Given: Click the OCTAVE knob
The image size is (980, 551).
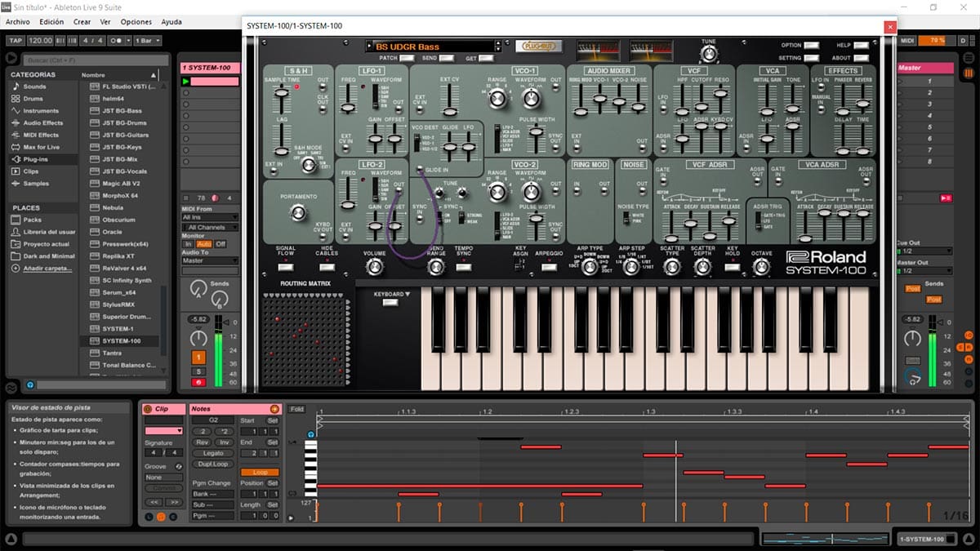Looking at the screenshot, I should point(761,267).
